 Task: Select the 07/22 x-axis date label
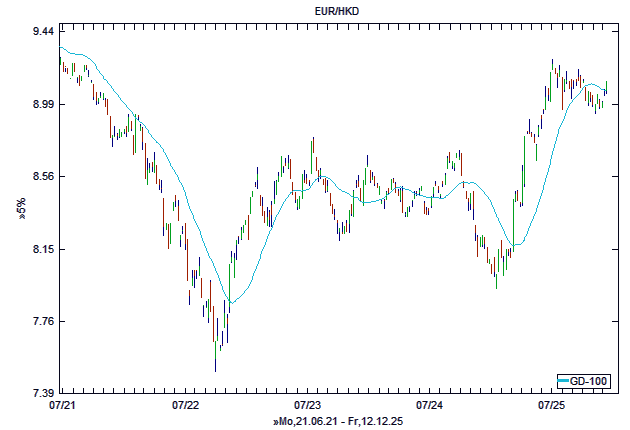(x=185, y=406)
